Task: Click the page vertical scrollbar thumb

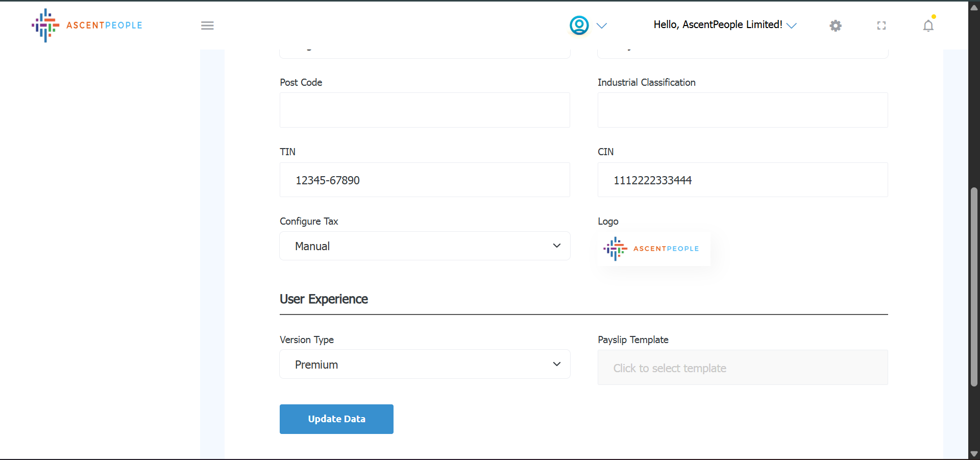Action: [x=974, y=286]
